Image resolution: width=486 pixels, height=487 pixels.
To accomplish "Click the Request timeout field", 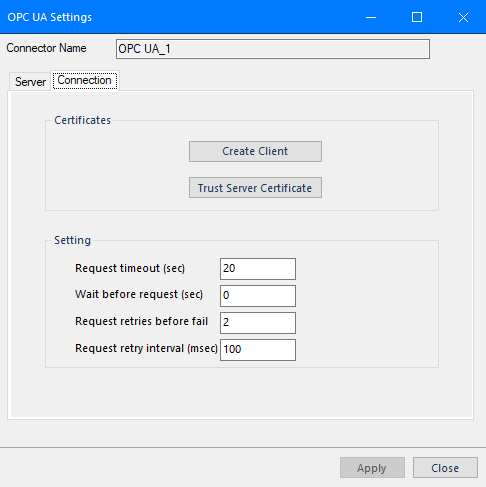I will point(258,269).
